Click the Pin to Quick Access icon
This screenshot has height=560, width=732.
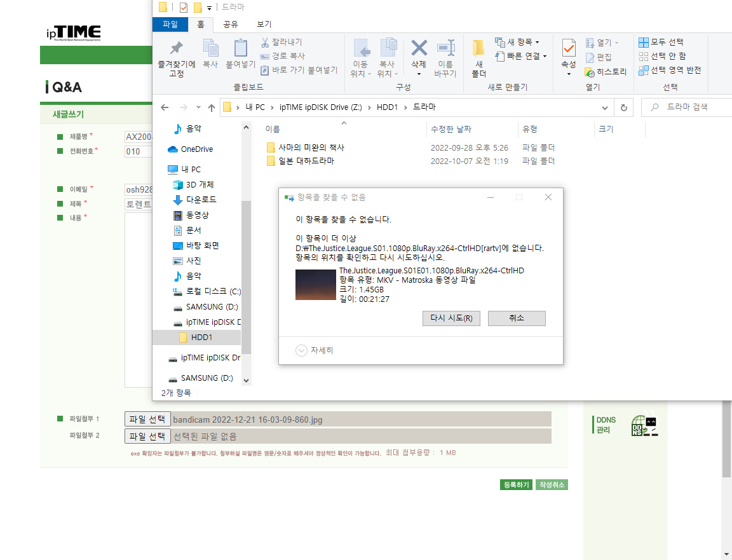tap(177, 58)
